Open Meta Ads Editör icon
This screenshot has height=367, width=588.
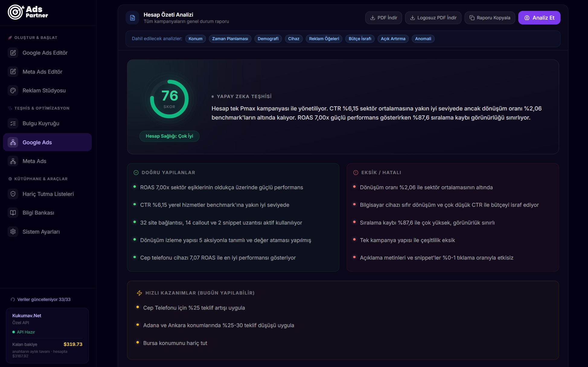[x=13, y=72]
